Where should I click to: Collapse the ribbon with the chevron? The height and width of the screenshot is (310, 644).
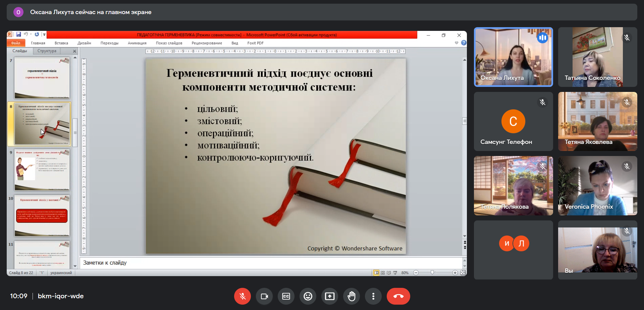click(457, 43)
